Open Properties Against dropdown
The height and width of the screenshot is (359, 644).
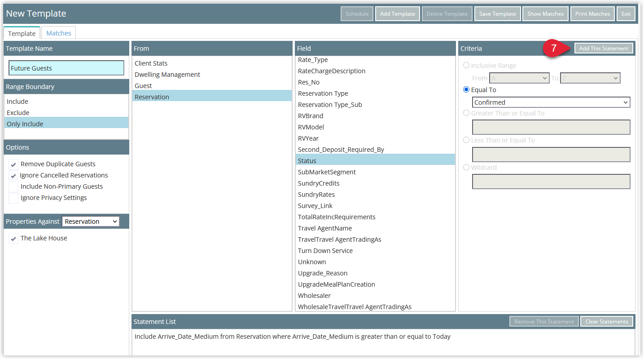click(91, 222)
